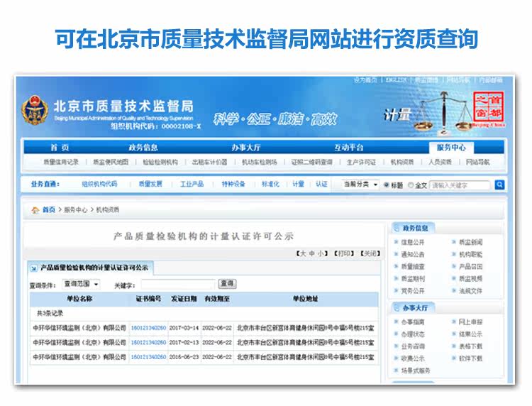Click the 工业产品 quick link
The image size is (532, 406).
click(192, 184)
